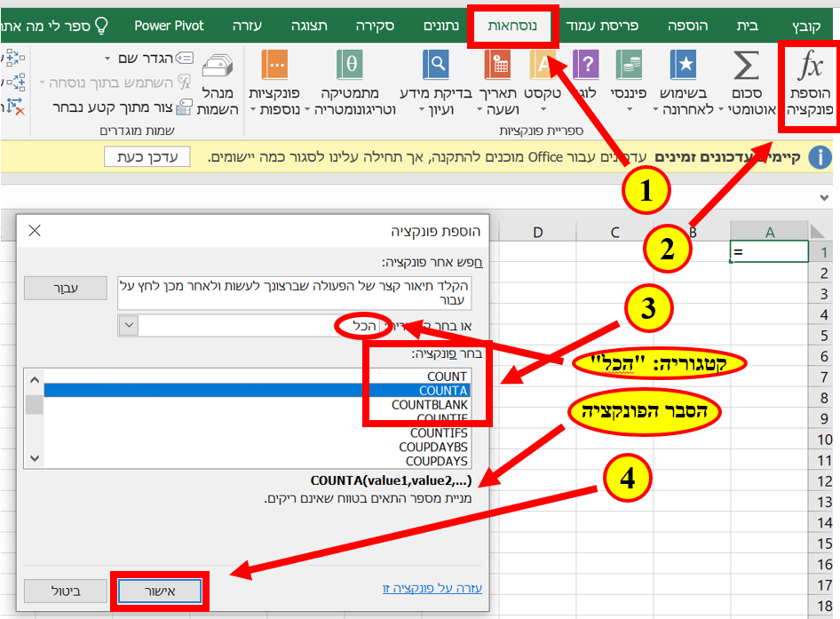This screenshot has height=619, width=840.
Task: Switch to the פריסת עמוד tab
Action: 602,26
